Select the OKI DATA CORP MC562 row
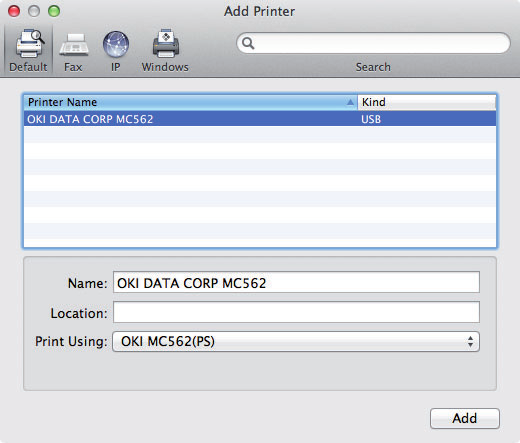Image resolution: width=520 pixels, height=443 pixels. click(260, 119)
